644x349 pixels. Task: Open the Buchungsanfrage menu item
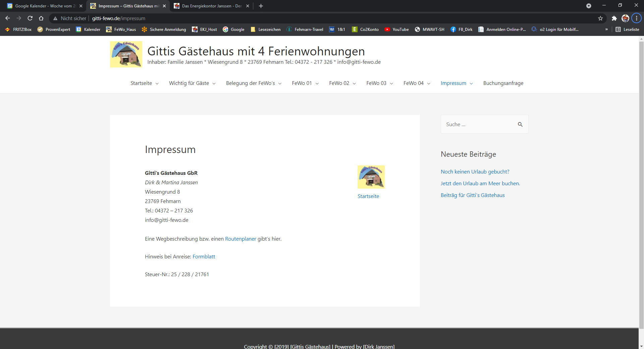pos(503,83)
